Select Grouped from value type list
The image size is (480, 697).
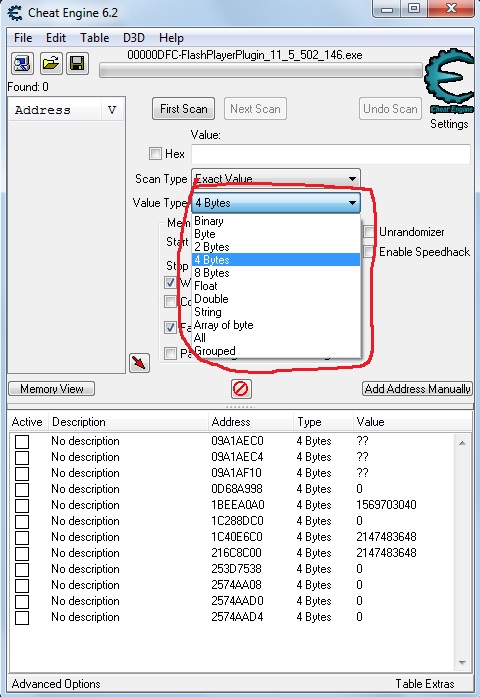pos(276,351)
